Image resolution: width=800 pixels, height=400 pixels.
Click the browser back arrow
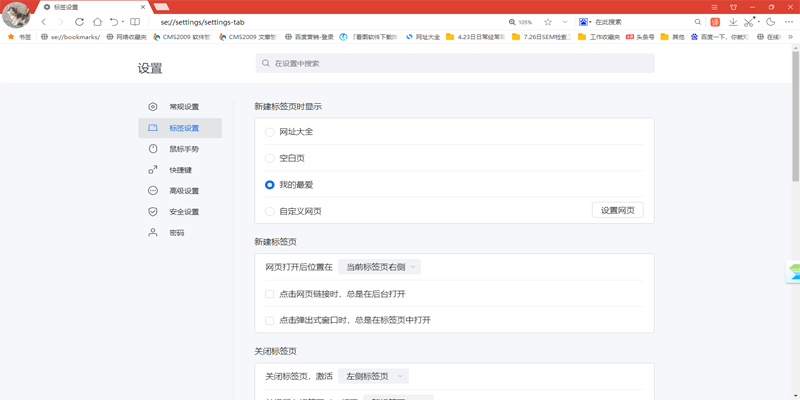point(44,21)
